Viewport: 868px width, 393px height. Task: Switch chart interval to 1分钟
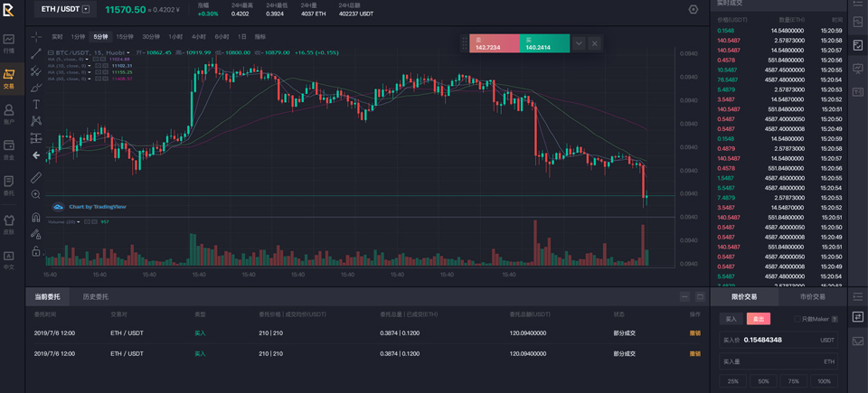point(78,36)
